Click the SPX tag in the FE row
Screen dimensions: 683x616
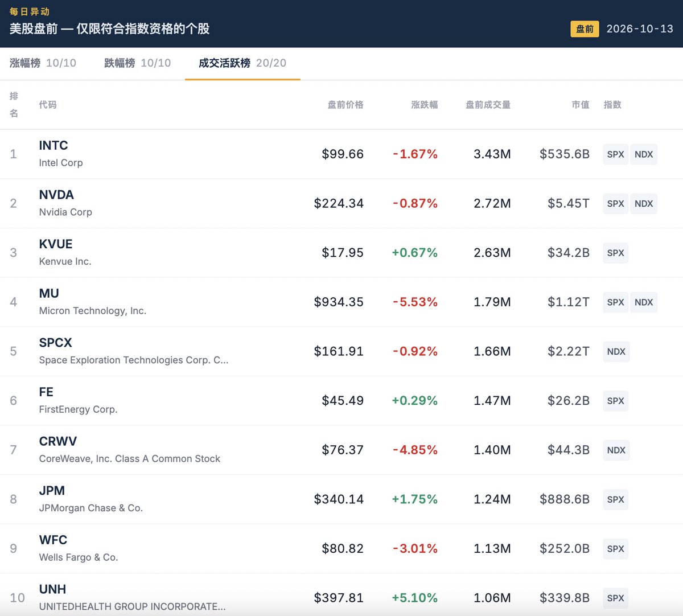(x=616, y=401)
